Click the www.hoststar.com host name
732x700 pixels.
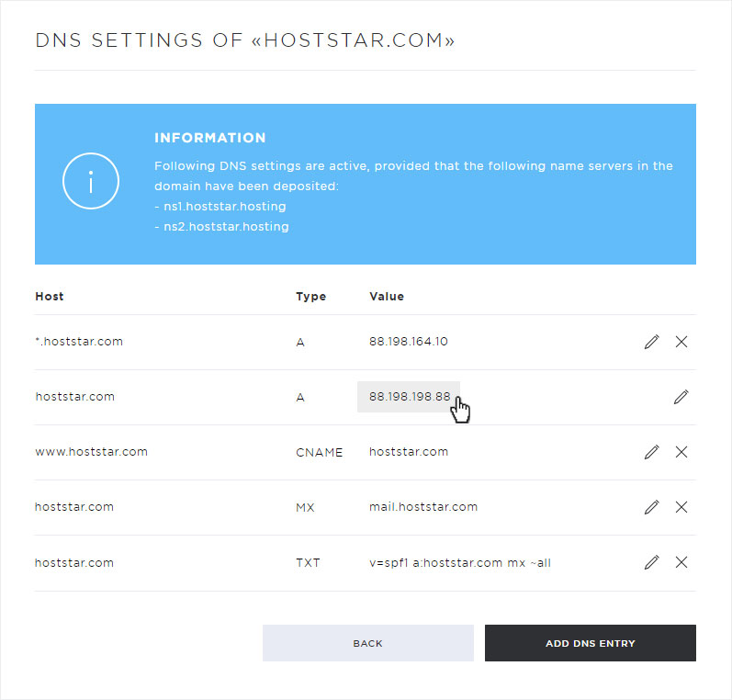(92, 452)
